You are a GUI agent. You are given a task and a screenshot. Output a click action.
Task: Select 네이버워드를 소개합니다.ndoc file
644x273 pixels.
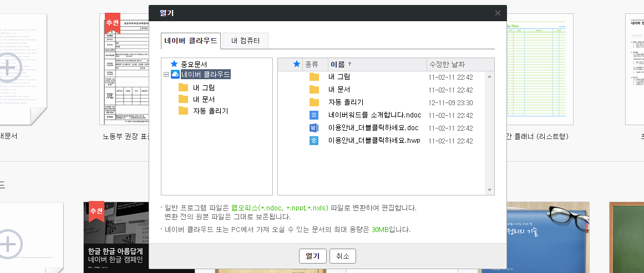click(x=374, y=115)
